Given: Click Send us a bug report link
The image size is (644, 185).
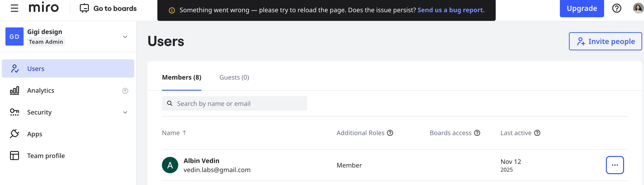Looking at the screenshot, I should 451,10.
